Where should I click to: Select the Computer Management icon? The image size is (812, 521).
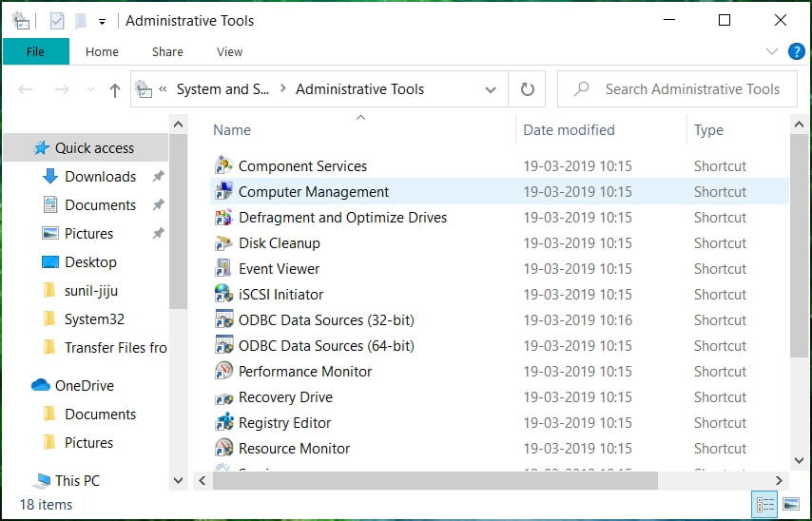[223, 192]
